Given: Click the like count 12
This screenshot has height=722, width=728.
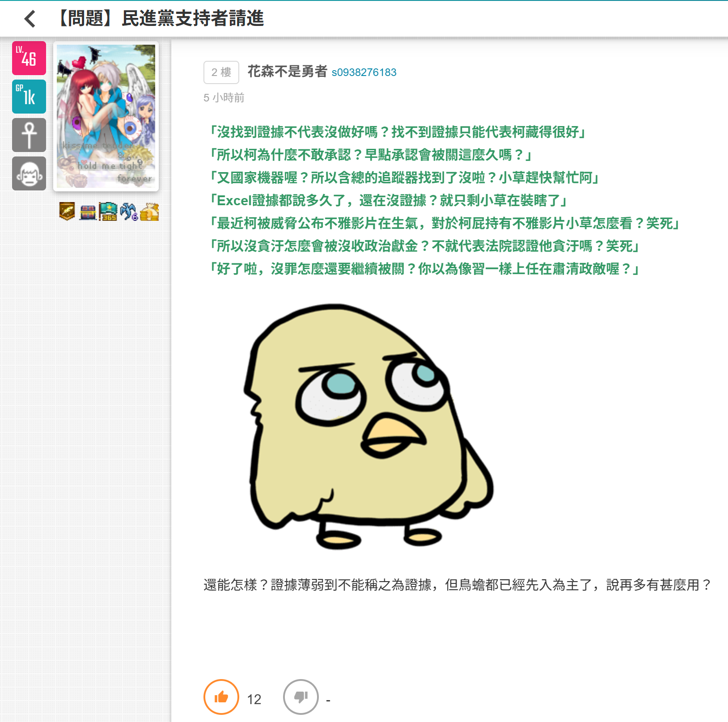Looking at the screenshot, I should pyautogui.click(x=254, y=699).
